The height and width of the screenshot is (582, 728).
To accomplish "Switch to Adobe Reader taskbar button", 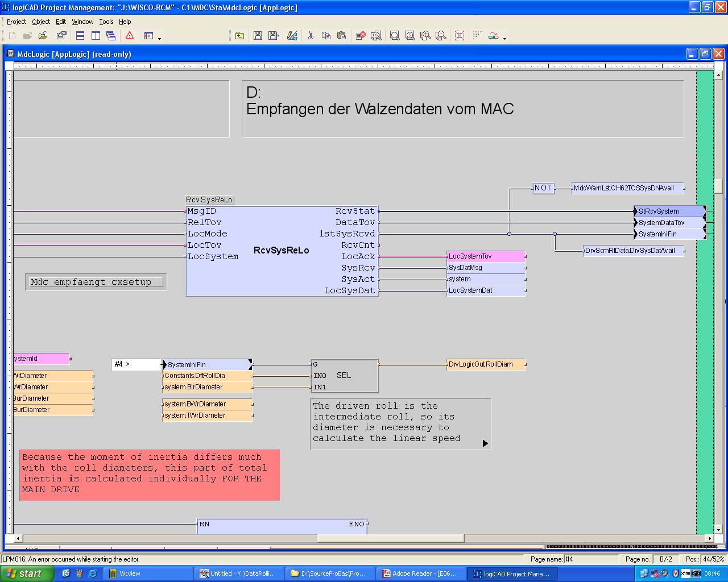I will point(420,573).
